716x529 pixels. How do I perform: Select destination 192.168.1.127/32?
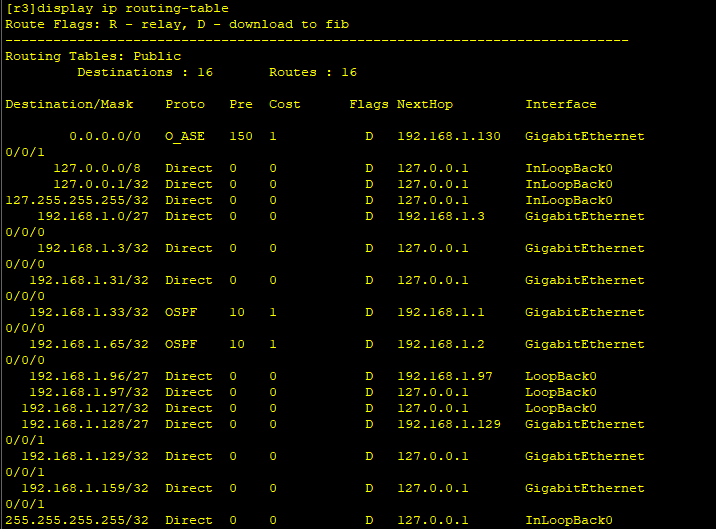tap(85, 408)
